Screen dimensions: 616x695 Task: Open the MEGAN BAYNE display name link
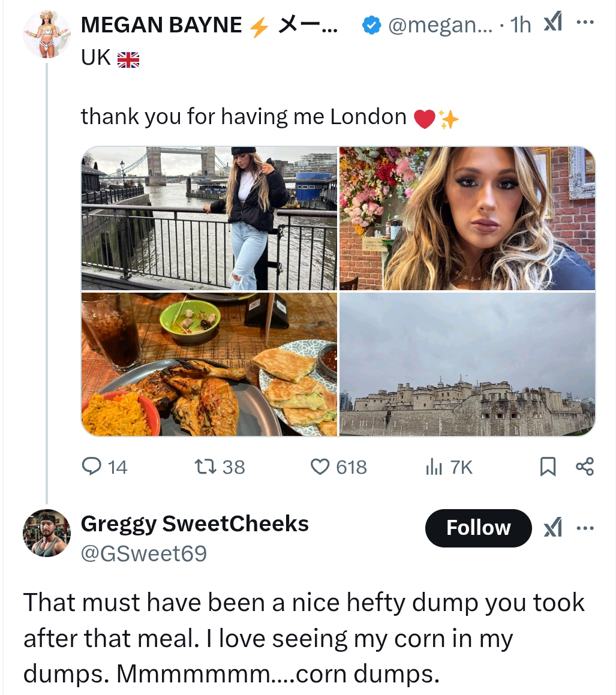pos(161,25)
